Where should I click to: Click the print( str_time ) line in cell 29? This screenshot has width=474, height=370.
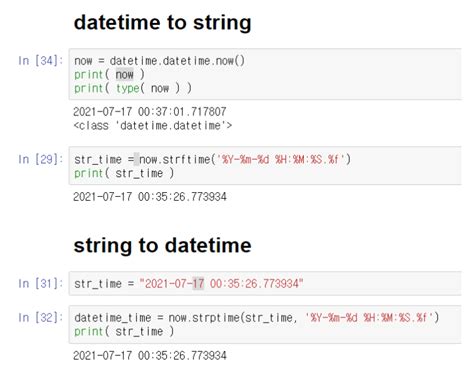tap(124, 173)
